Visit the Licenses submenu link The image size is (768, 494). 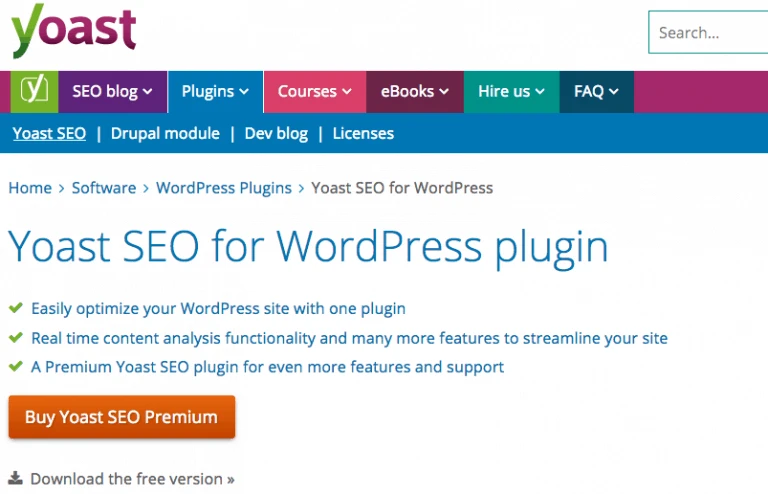(x=363, y=133)
